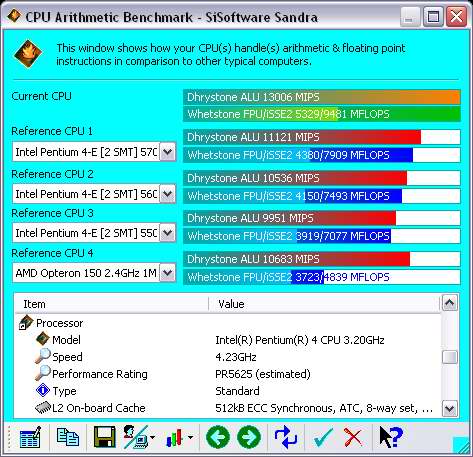The image size is (473, 457).
Task: Click the list scrollbar down arrow
Action: pyautogui.click(x=450, y=409)
